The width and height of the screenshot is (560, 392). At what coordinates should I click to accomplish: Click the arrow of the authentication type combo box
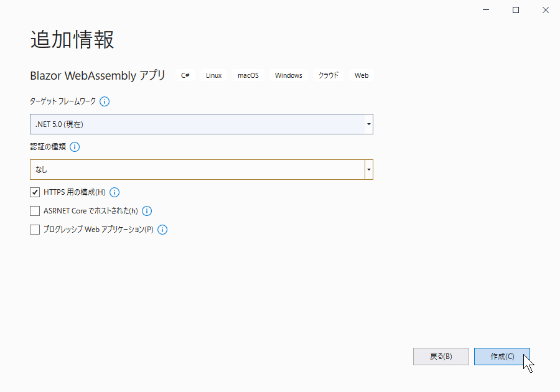pos(369,170)
